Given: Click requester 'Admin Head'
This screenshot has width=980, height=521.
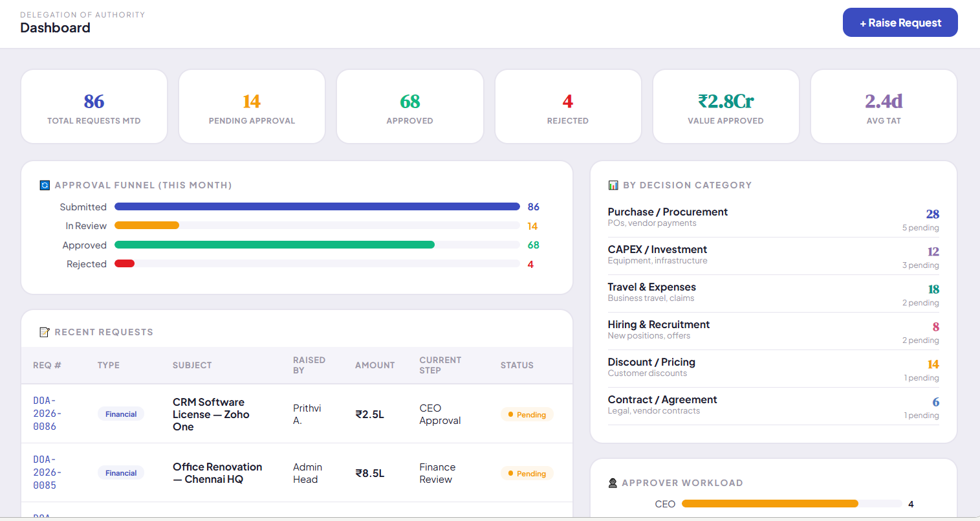Looking at the screenshot, I should click(x=307, y=473).
